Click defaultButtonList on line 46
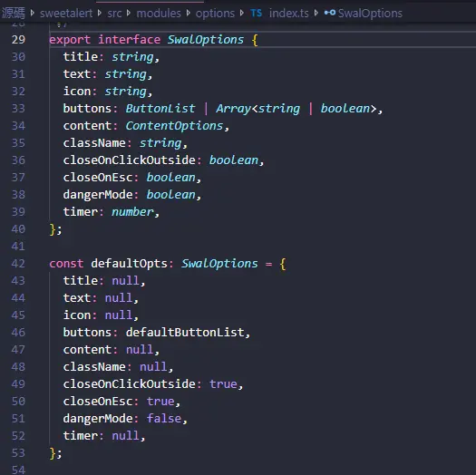Image resolution: width=476 pixels, height=475 pixels. [185, 333]
